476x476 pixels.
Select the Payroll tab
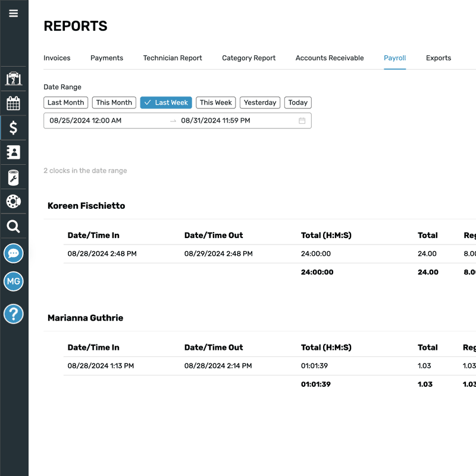394,58
